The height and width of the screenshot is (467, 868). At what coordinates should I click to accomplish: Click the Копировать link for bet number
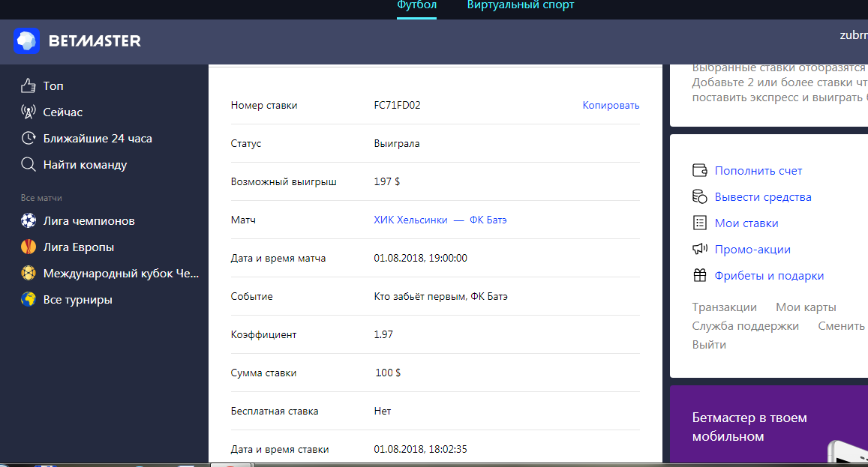(611, 105)
